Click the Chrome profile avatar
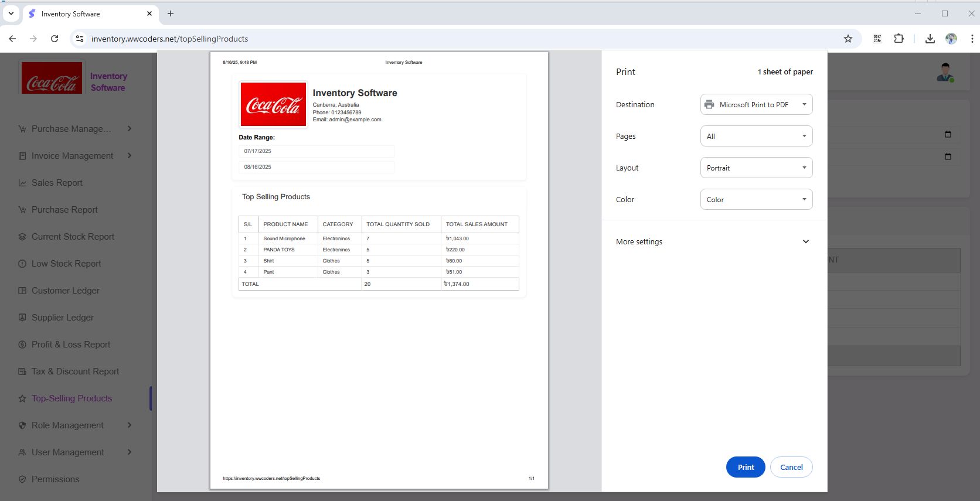 click(951, 39)
